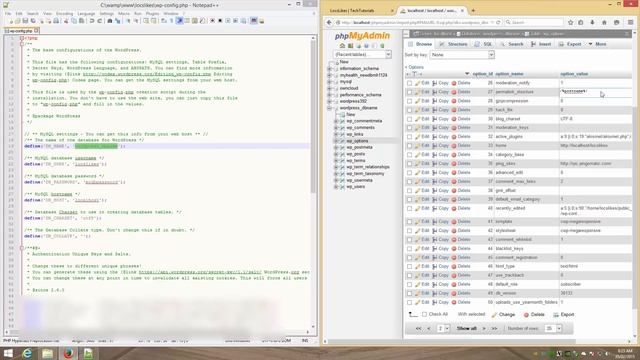This screenshot has width=640, height=360.
Task: Click the Firefox bookmark star icon
Action: pyautogui.click(x=571, y=22)
